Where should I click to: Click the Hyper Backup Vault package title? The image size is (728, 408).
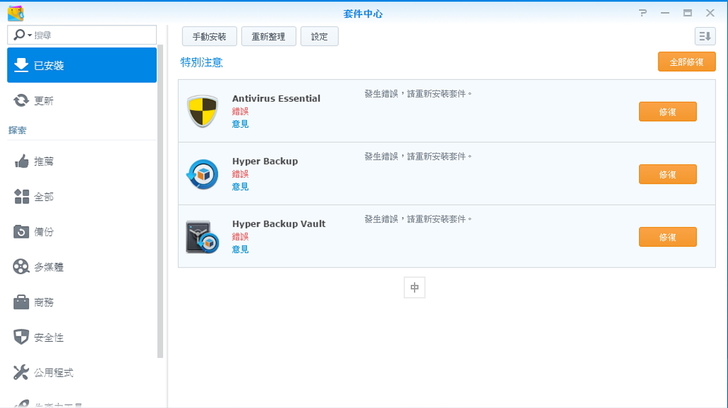[x=279, y=224]
